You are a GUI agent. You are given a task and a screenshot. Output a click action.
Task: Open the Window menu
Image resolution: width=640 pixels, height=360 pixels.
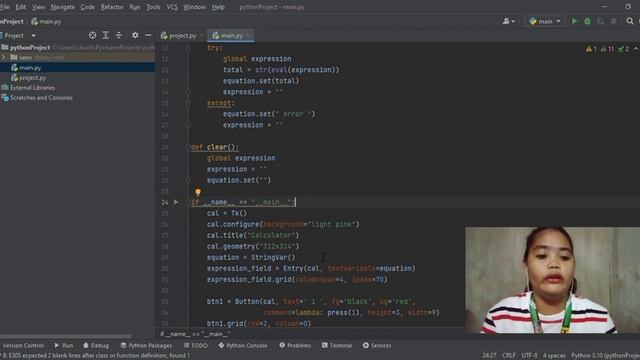(194, 7)
